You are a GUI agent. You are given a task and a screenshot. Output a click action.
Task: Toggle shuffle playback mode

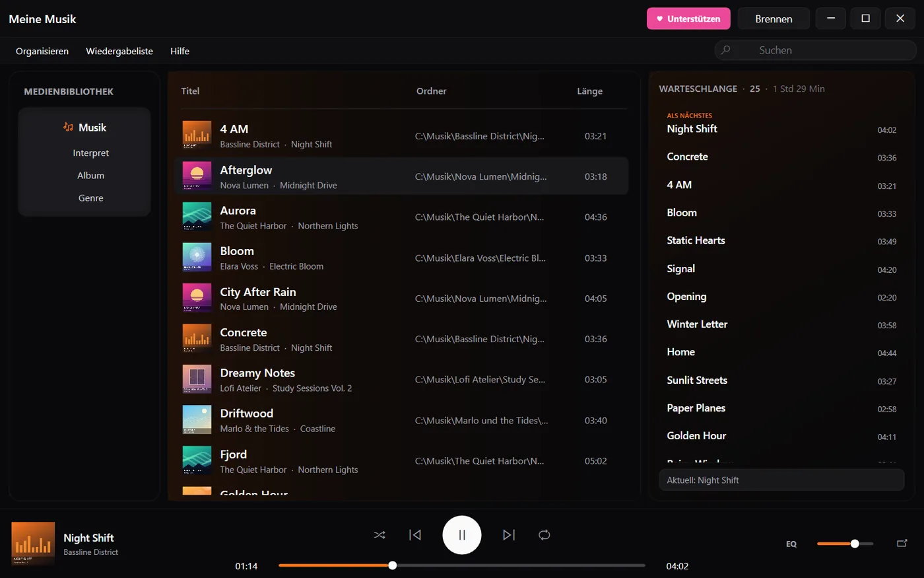point(379,535)
